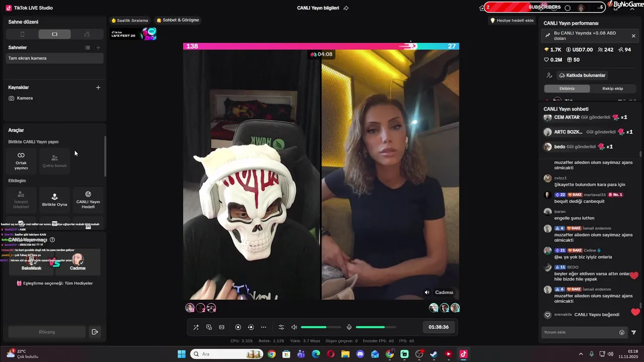This screenshot has height=362, width=644.
Task: Adjust the speaker volume slider
Action: (x=320, y=327)
